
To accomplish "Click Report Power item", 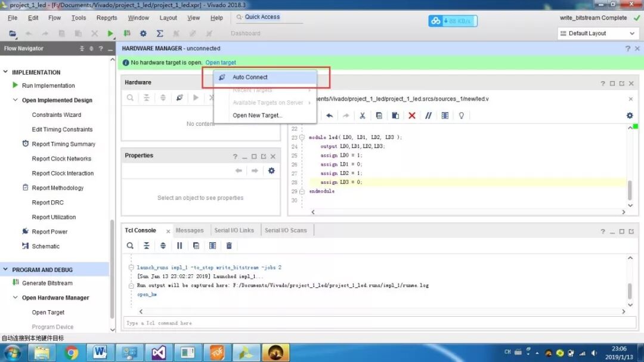I will (x=49, y=232).
